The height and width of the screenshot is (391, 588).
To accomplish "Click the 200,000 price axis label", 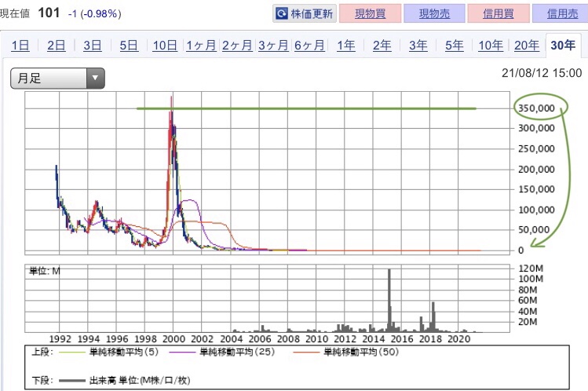I will 536,170.
